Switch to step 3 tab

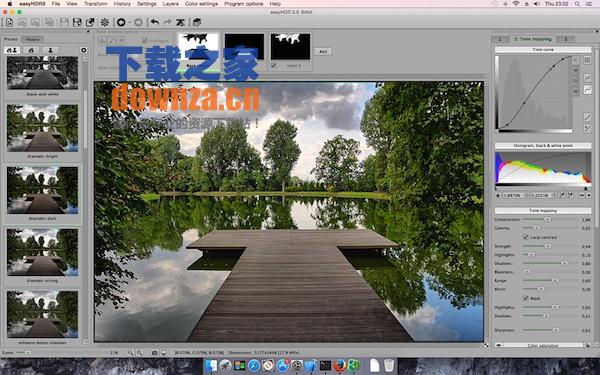click(566, 39)
